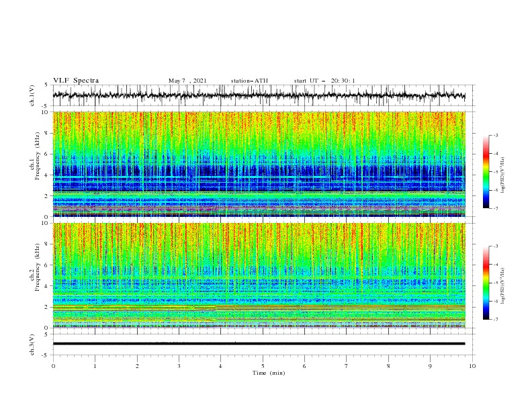532x411 pixels.
Task: Click the ch.1 spectrogram color scale bar
Action: (486, 171)
